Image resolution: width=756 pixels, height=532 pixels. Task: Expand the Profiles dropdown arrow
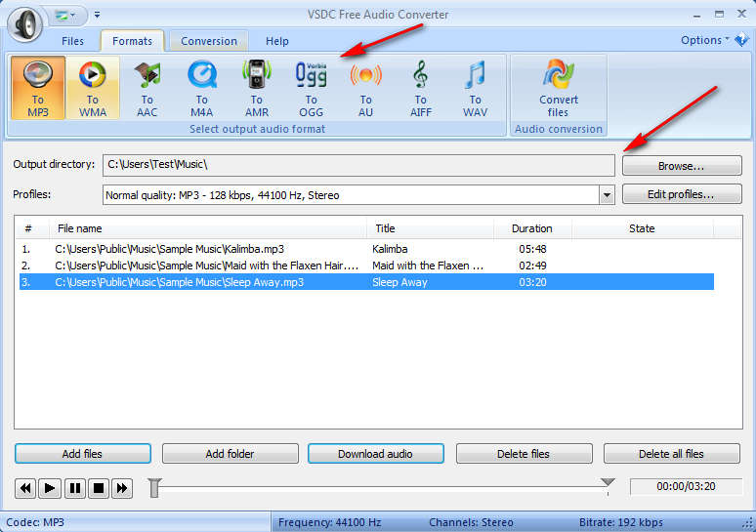click(607, 195)
